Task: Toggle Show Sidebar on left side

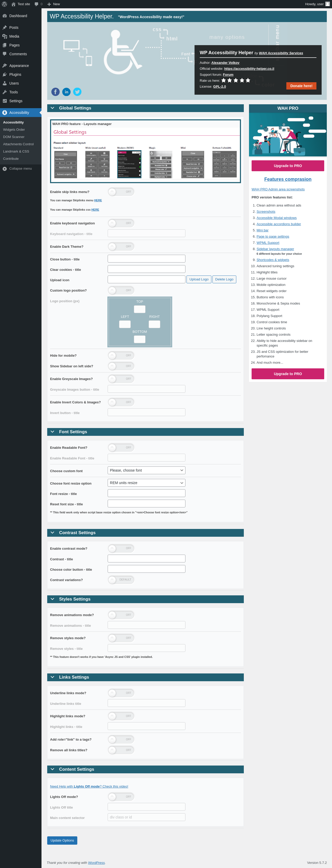Action: point(121,366)
